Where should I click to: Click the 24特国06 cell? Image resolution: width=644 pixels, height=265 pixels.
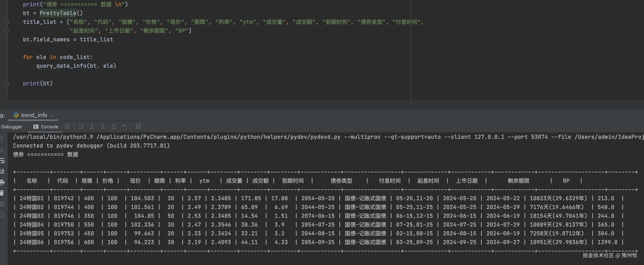(x=32, y=242)
